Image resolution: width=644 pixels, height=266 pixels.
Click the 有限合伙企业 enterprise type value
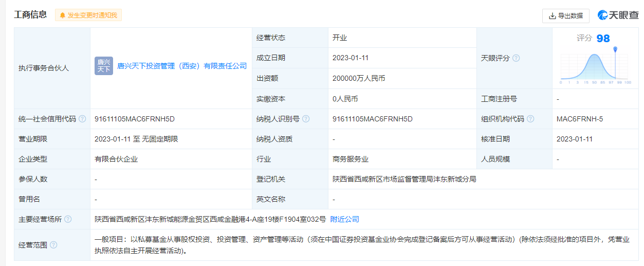coord(116,159)
